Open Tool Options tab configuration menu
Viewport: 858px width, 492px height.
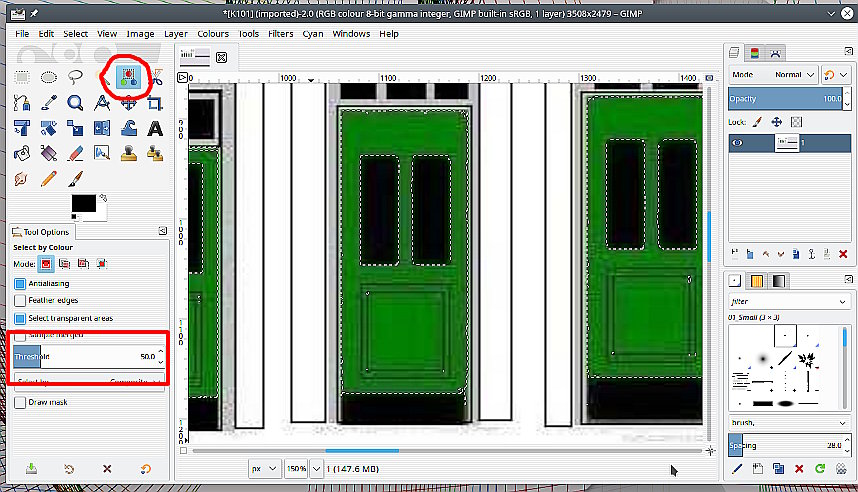163,231
